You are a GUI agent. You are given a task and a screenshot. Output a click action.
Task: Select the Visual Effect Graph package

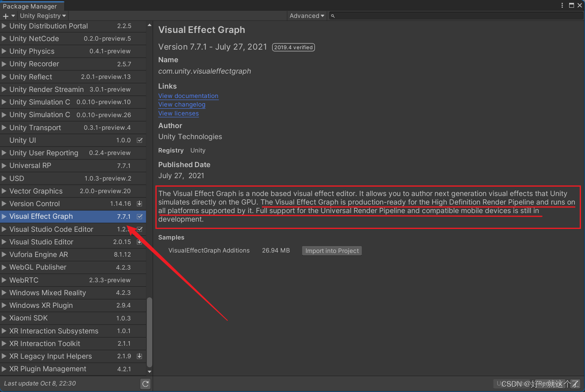pos(73,216)
